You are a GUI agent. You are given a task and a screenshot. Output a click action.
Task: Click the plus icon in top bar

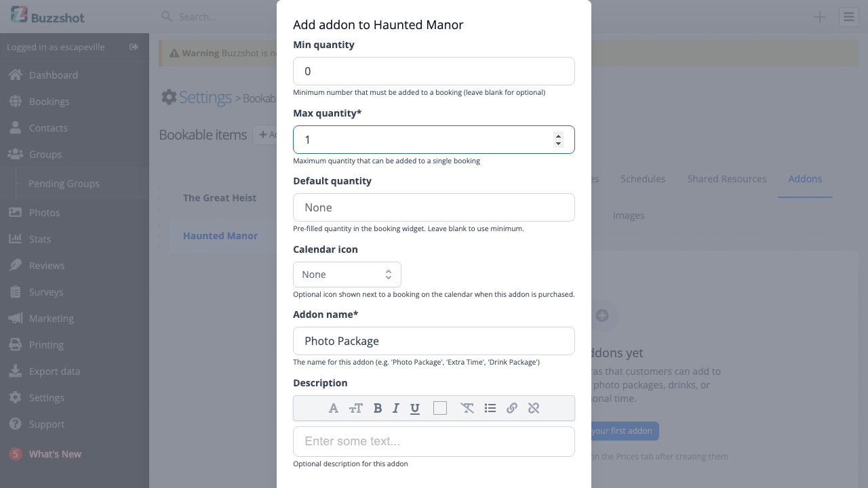[820, 17]
